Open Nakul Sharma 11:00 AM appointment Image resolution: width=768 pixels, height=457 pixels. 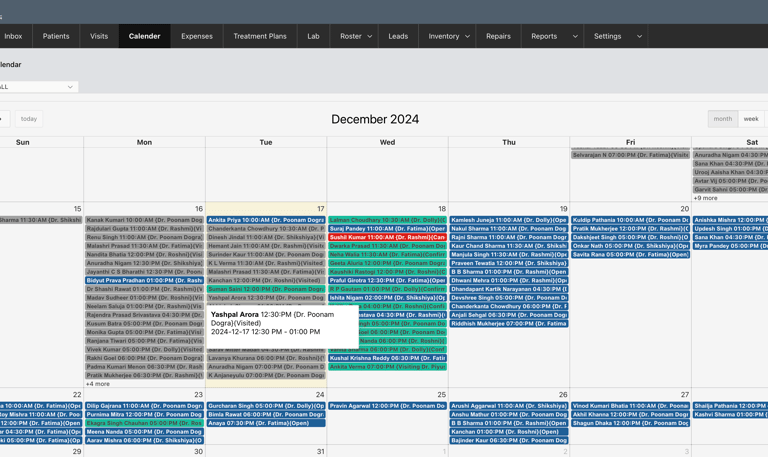pyautogui.click(x=509, y=229)
